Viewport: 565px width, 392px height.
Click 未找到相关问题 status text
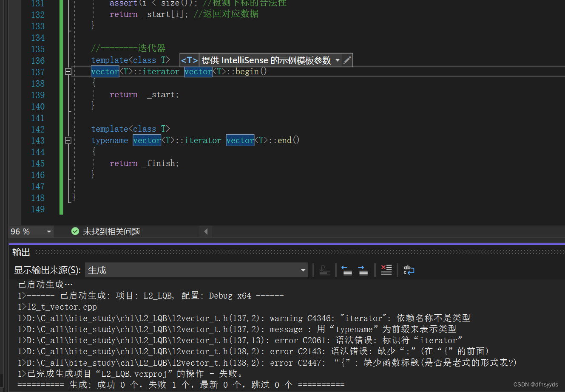(x=111, y=231)
